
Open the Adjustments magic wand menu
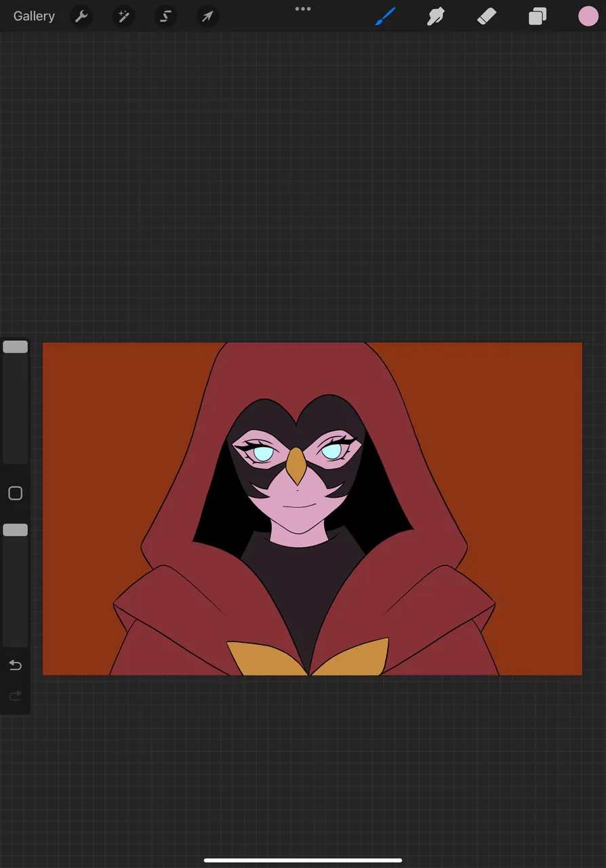click(x=123, y=16)
